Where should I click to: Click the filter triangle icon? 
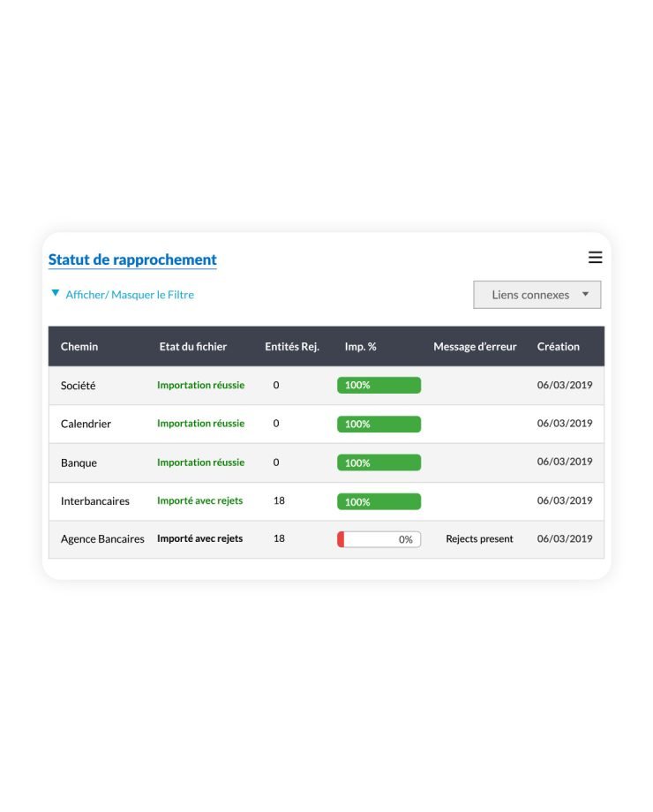point(56,293)
